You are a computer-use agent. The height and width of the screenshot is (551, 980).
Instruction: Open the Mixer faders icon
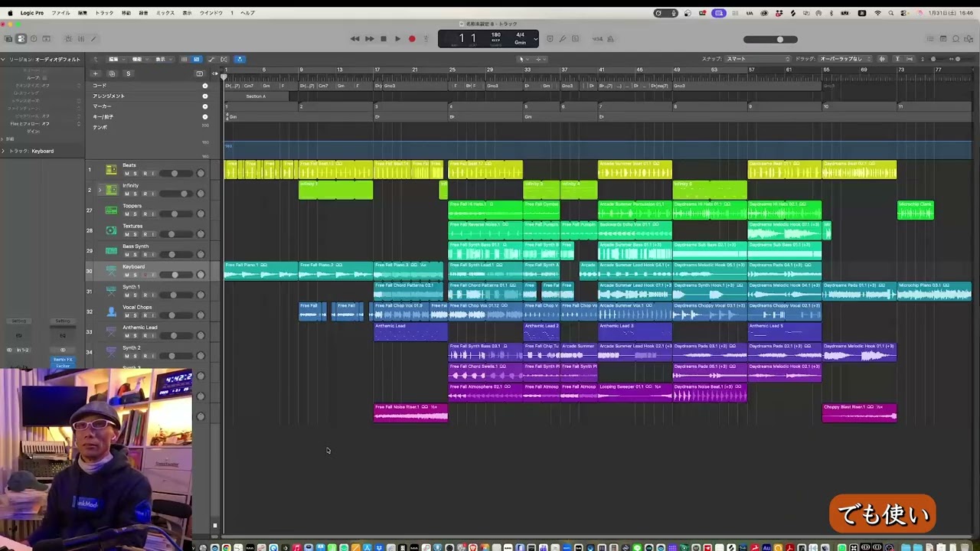81,39
